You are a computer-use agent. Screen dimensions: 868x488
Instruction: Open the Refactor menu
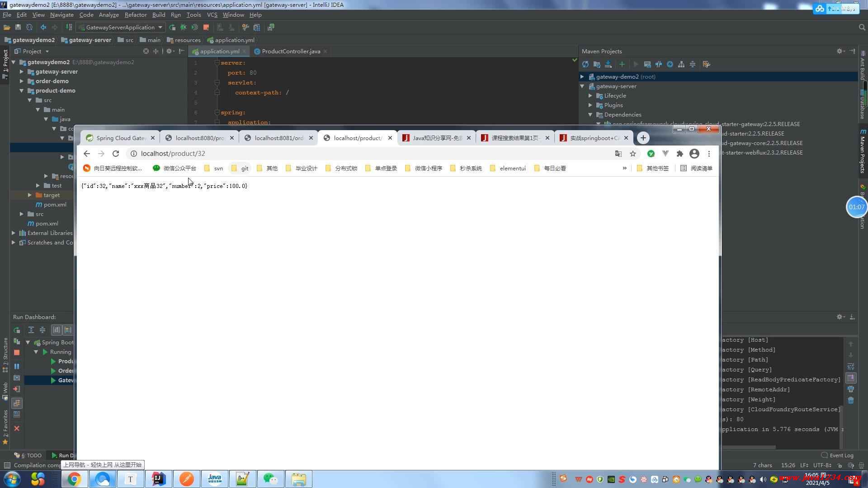tap(136, 14)
